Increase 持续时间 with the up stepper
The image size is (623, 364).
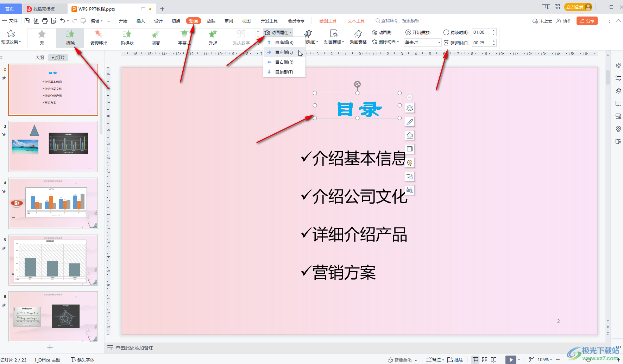click(x=494, y=31)
